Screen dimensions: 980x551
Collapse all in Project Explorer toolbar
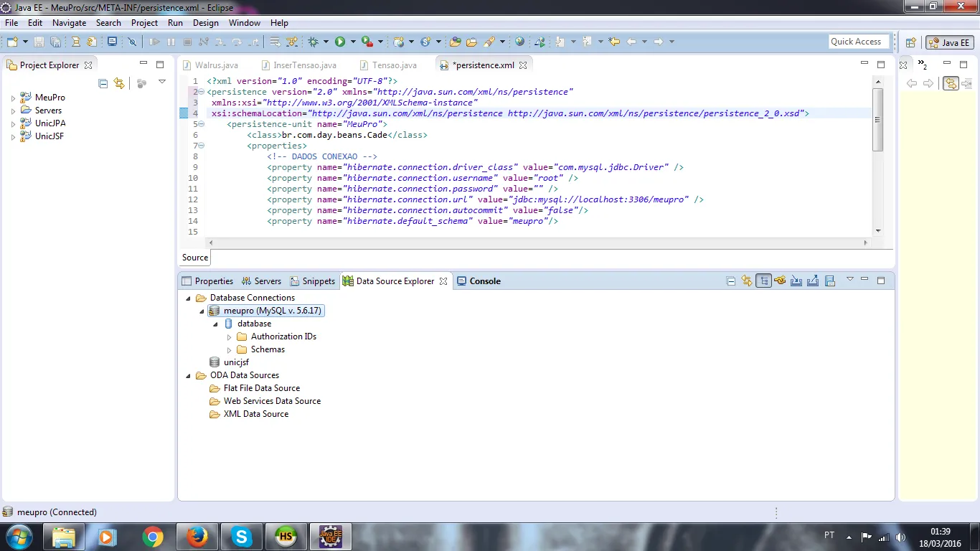103,83
